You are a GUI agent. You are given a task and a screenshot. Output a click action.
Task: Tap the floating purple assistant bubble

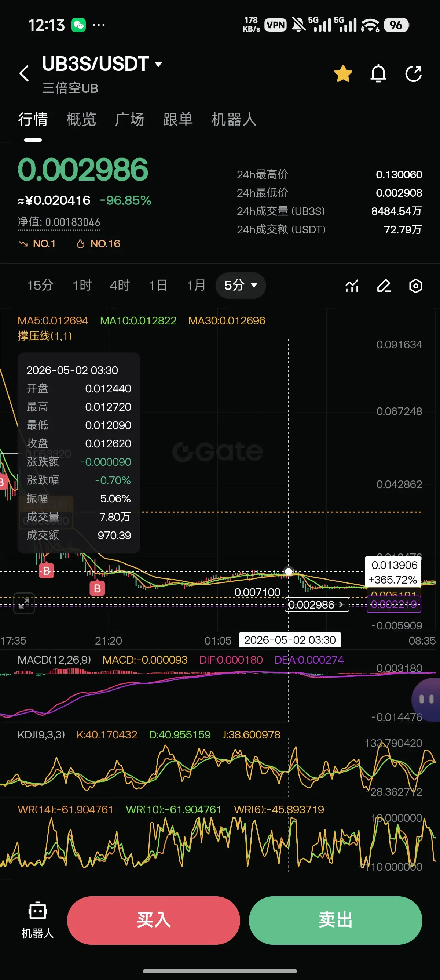coord(426,699)
